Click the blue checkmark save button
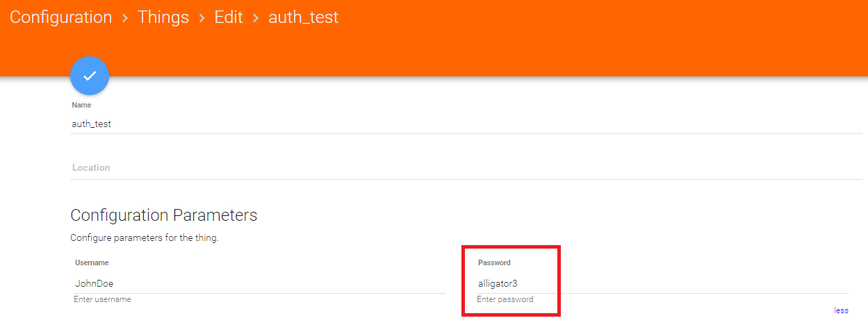868x334 pixels. [x=90, y=76]
